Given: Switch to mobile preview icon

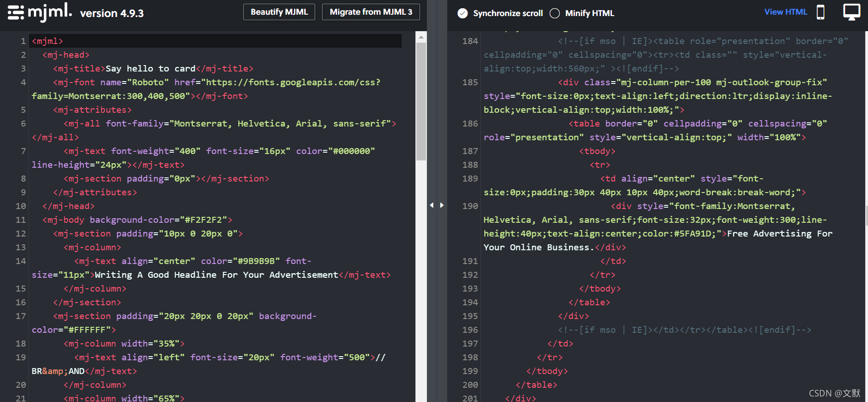Looking at the screenshot, I should pos(820,12).
